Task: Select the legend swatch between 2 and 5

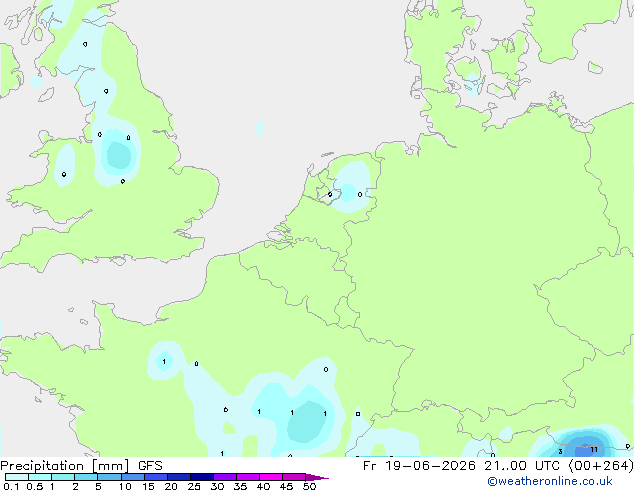Action: 86,477
